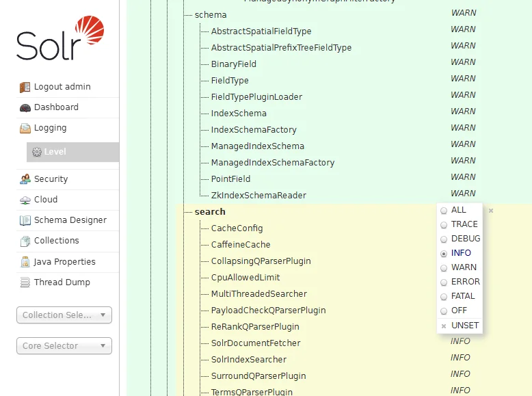Screen dimensions: 532x396
Task: Click the Dashboard gauge icon
Action: pyautogui.click(x=25, y=108)
